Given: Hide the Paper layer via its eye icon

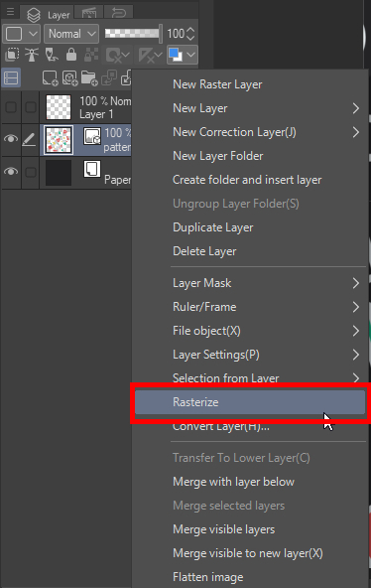Looking at the screenshot, I should tap(11, 172).
